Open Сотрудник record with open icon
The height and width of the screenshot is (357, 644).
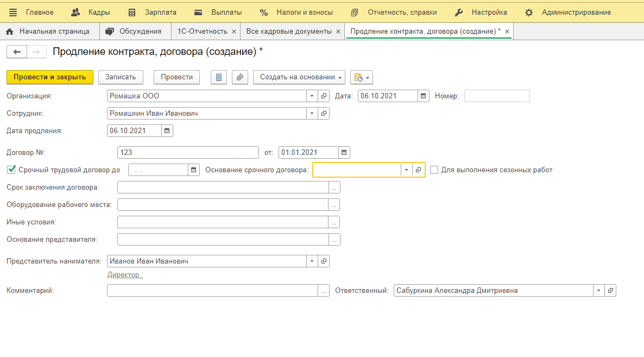(324, 114)
